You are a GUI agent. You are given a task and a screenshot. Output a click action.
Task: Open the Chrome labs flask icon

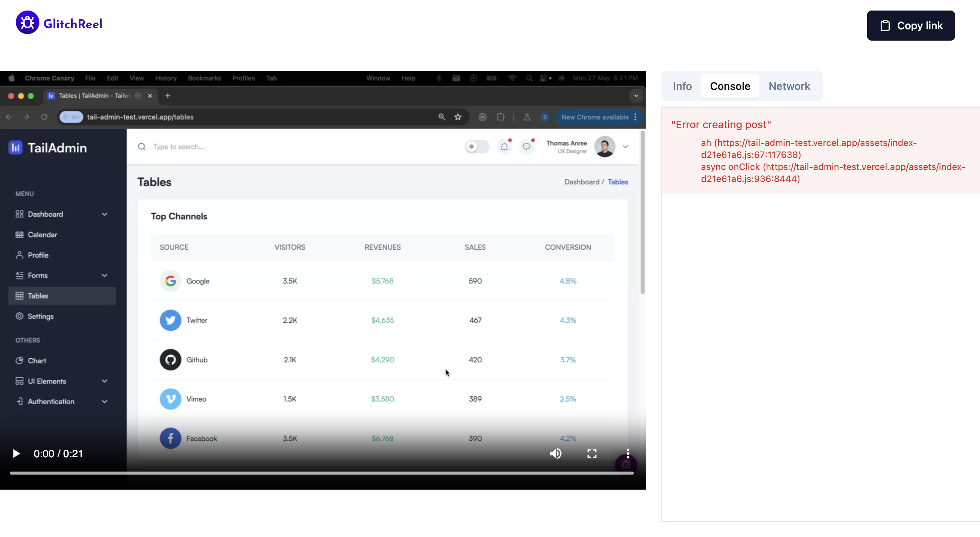[x=527, y=117]
